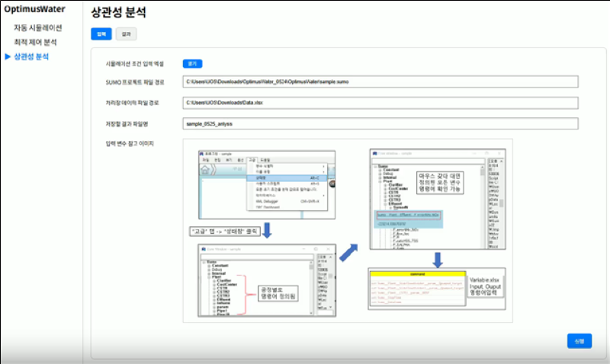Click the OptimusWater app title
Screen dimensions: 610x364
34,10
